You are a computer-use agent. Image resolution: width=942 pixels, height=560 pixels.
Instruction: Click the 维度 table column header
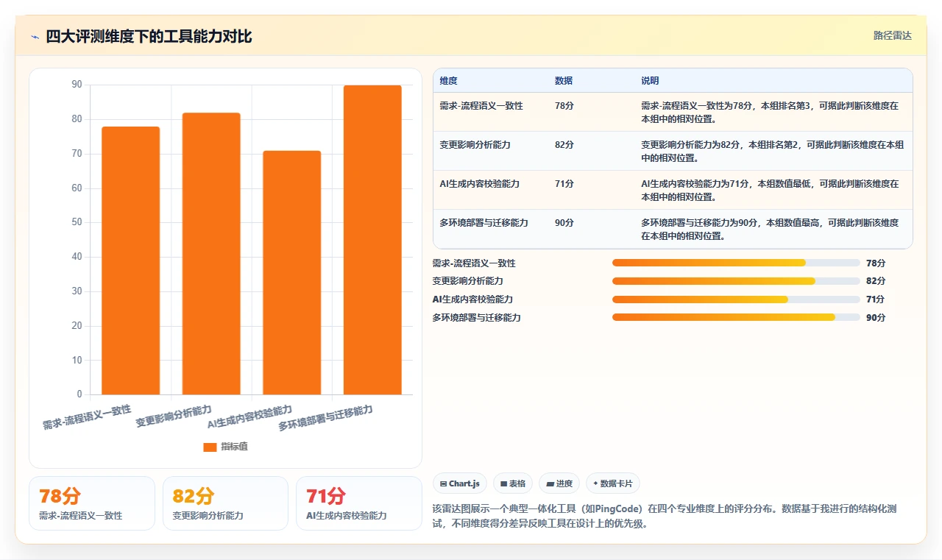click(448, 80)
